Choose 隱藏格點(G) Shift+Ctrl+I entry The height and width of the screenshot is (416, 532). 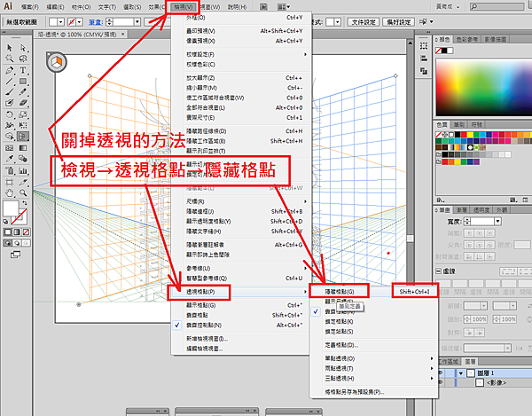(373, 292)
